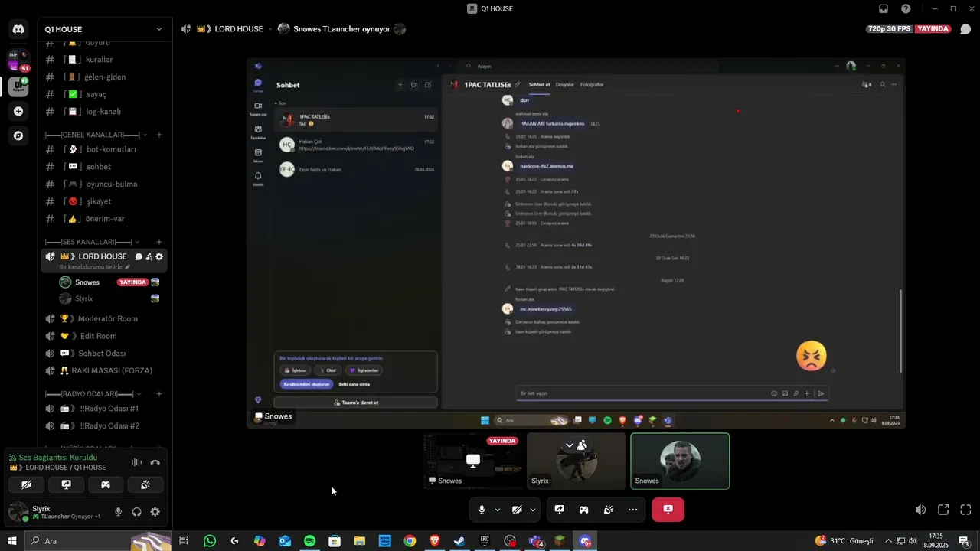This screenshot has width=980, height=551.
Task: Open Steam from the taskbar
Action: [459, 541]
